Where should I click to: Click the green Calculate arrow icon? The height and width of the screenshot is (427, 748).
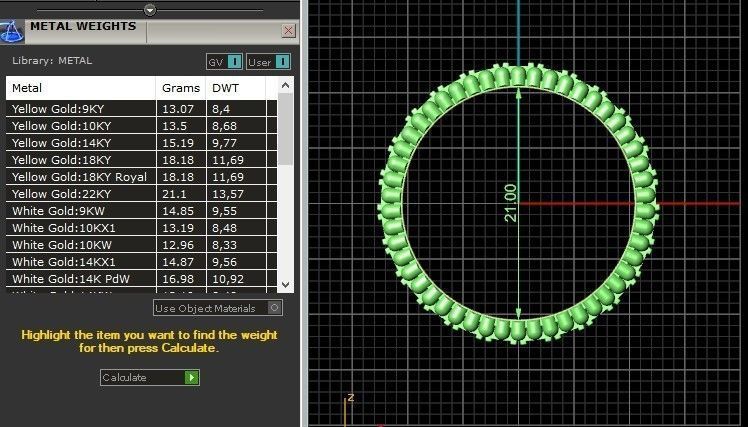192,377
